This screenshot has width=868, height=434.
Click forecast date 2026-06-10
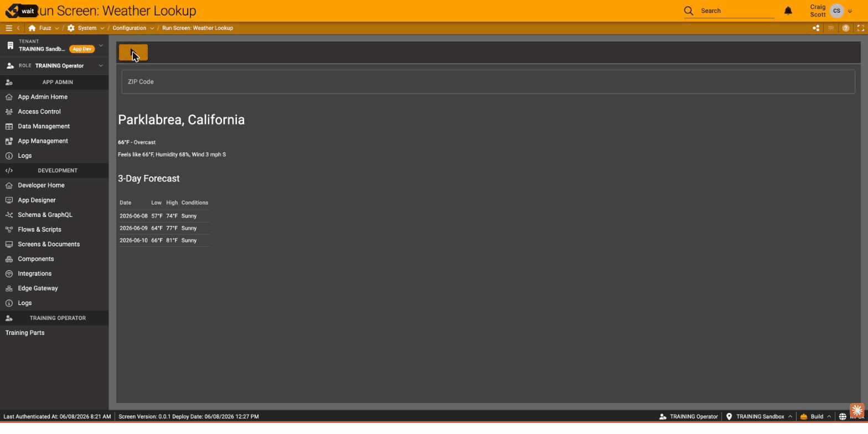point(133,240)
